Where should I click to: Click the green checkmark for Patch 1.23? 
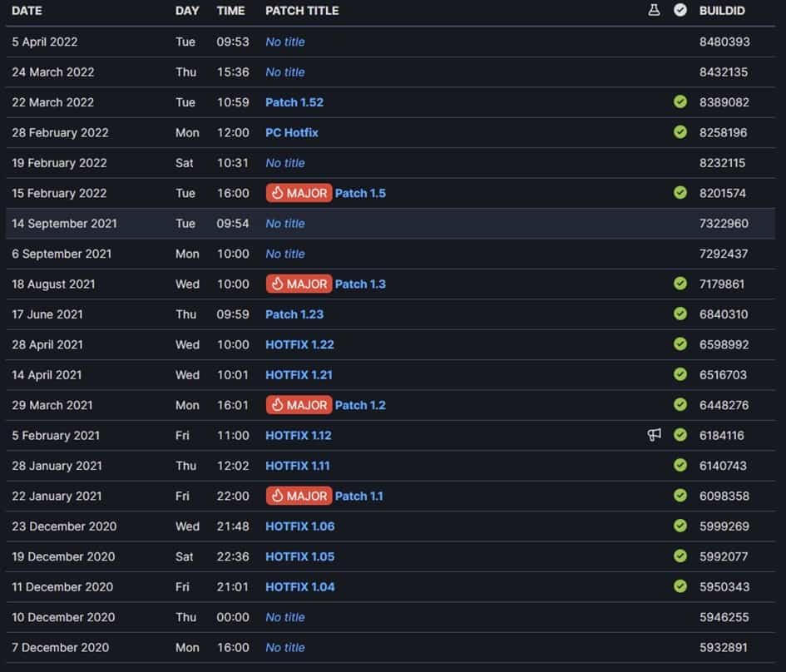[680, 314]
